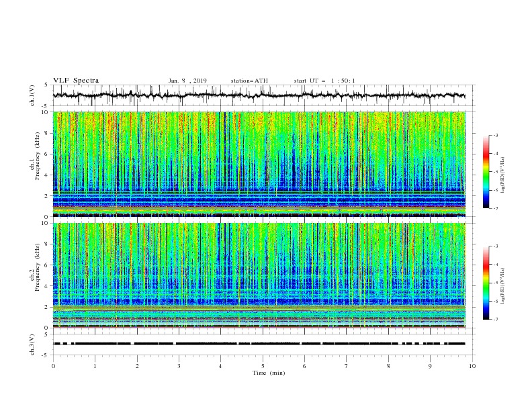Click the date label "Jan. 8 , 2019"

187,81
